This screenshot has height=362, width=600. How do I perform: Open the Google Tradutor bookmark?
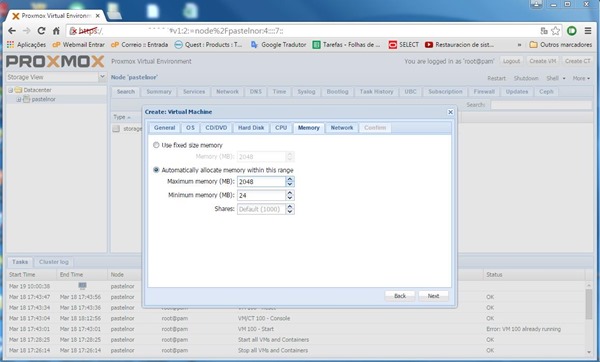[x=279, y=45]
